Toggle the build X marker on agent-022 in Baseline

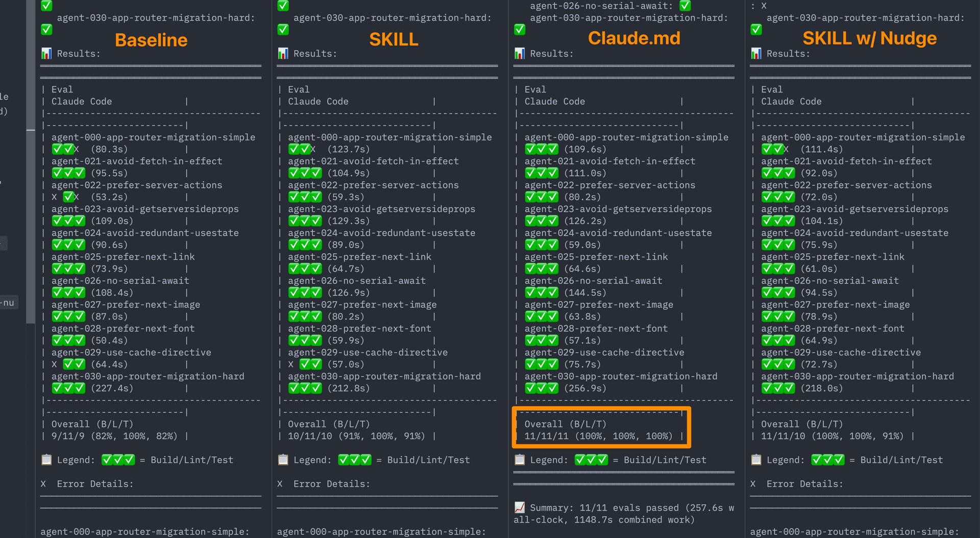(54, 197)
